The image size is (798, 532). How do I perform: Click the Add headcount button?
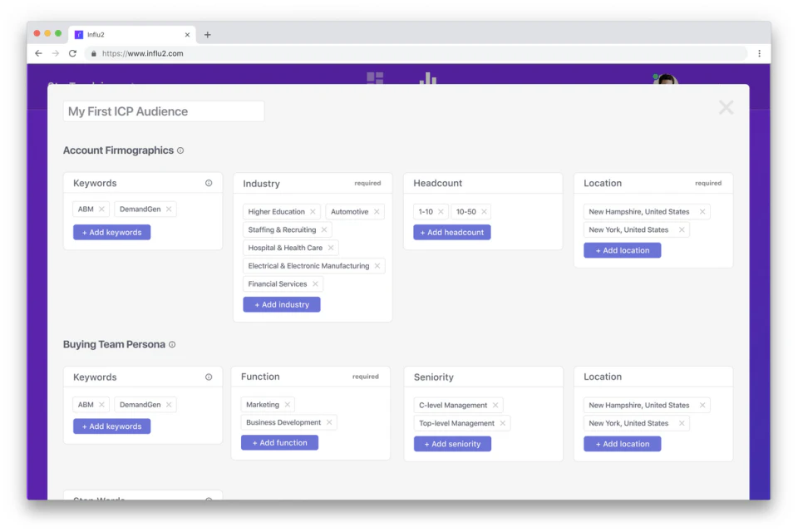[x=451, y=232]
